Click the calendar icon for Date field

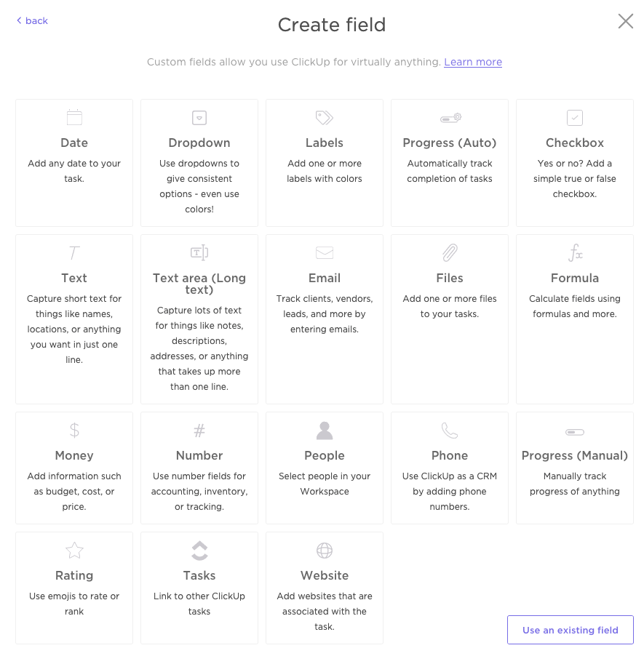coord(74,117)
